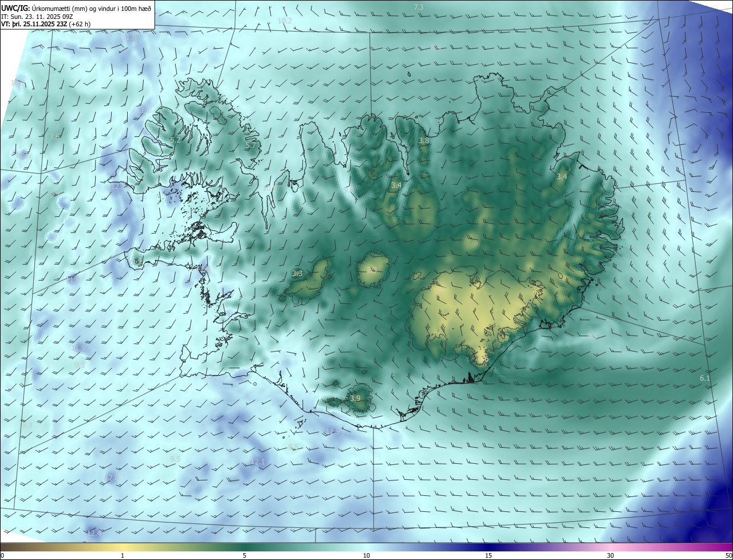This screenshot has width=733, height=560.
Task: Click the 6.1 value label
Action: 705,378
